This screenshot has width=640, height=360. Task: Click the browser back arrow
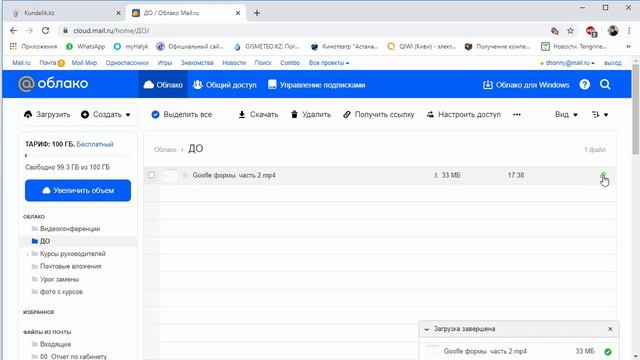13,31
